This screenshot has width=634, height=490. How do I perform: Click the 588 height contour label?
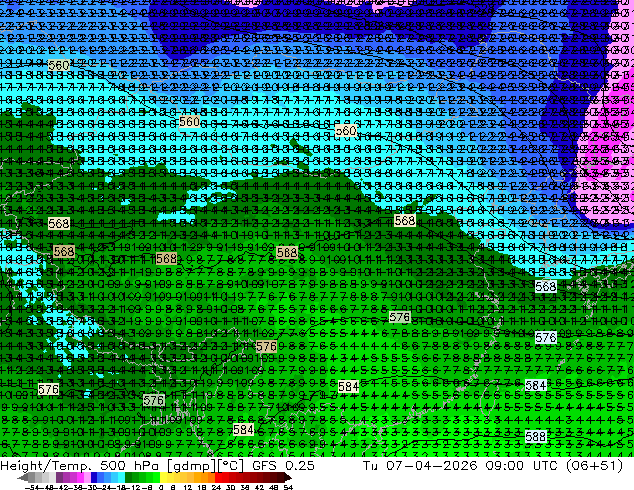(x=536, y=437)
